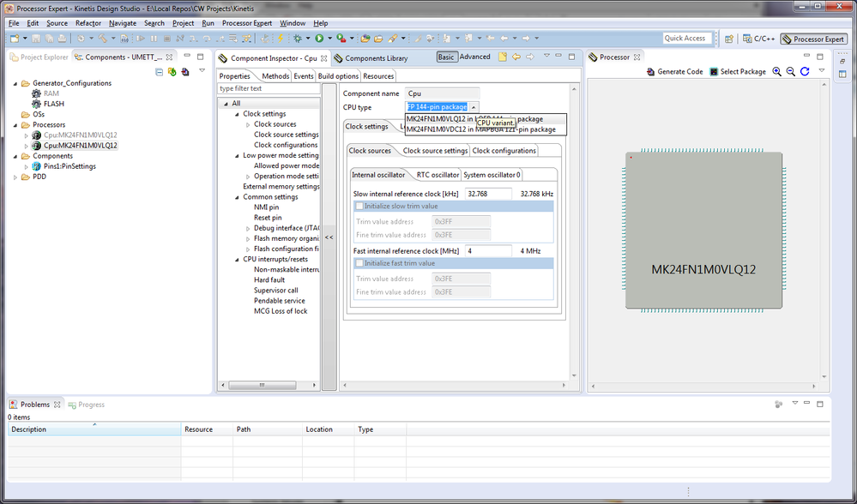This screenshot has height=504, width=857.
Task: Enable Initialize slow trim value checkbox
Action: (359, 207)
